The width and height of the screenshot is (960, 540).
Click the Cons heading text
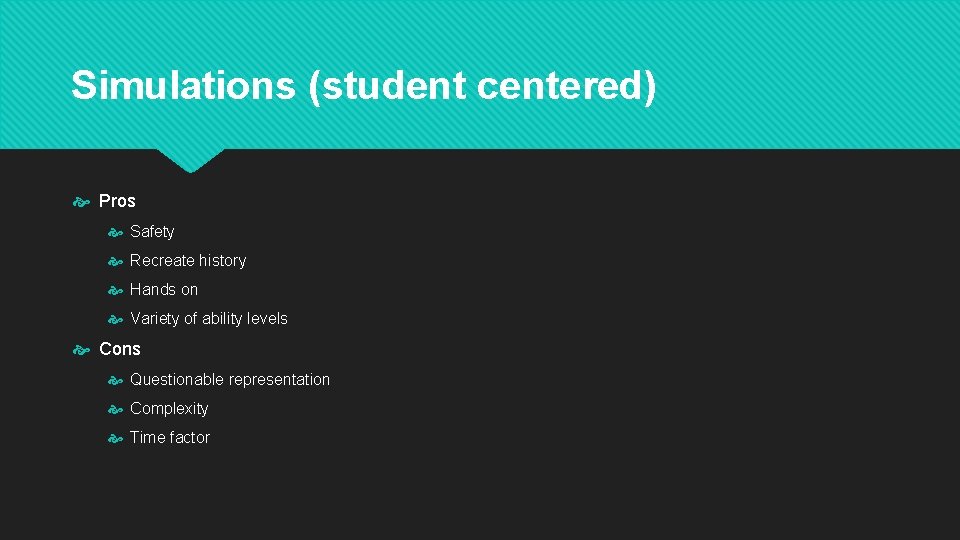point(120,349)
